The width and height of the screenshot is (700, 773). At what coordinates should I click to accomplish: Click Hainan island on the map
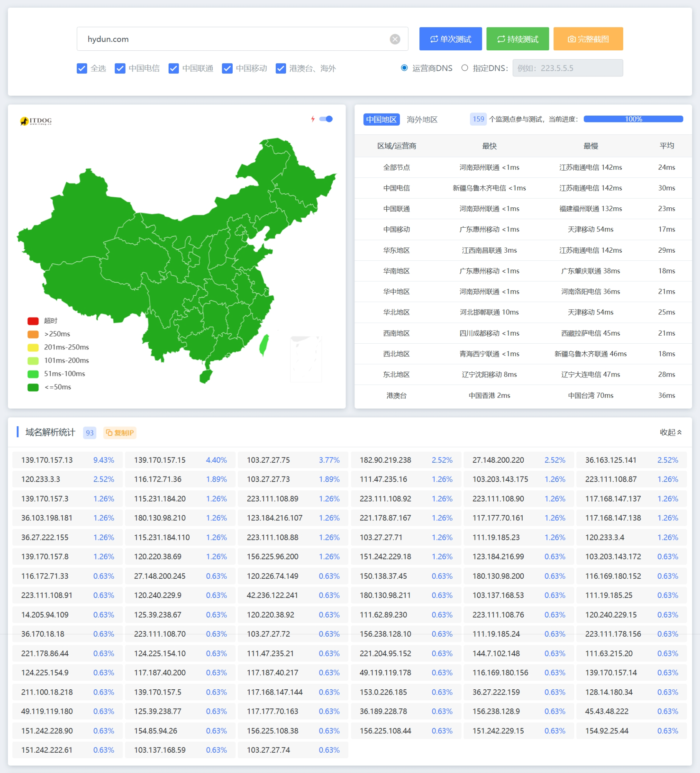(206, 376)
